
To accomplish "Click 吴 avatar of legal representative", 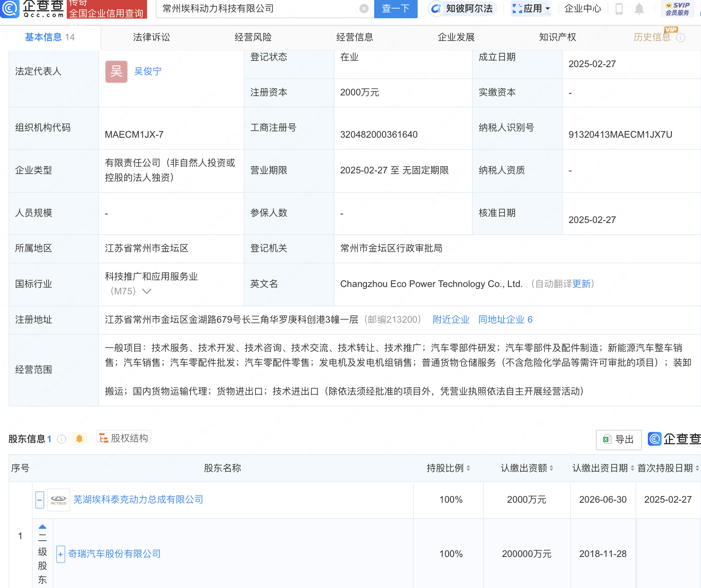I will (x=116, y=71).
